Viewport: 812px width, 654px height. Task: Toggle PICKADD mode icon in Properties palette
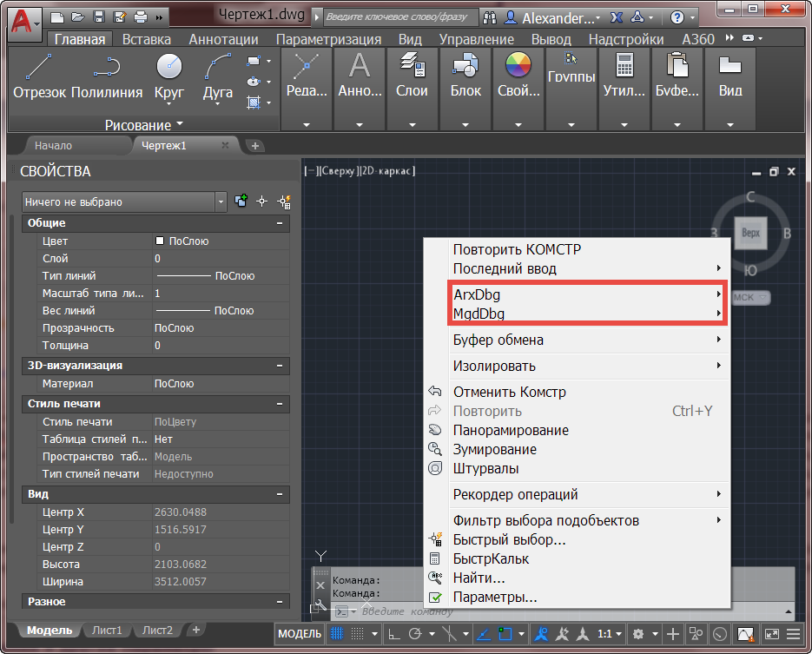click(241, 201)
